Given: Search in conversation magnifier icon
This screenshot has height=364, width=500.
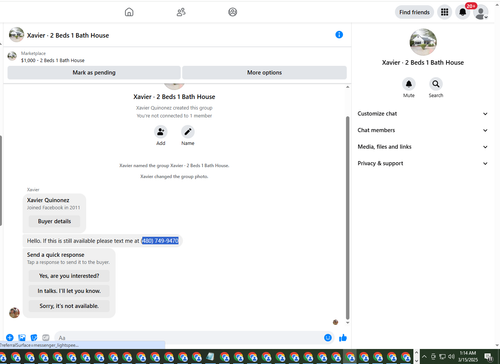Looking at the screenshot, I should pos(436,84).
